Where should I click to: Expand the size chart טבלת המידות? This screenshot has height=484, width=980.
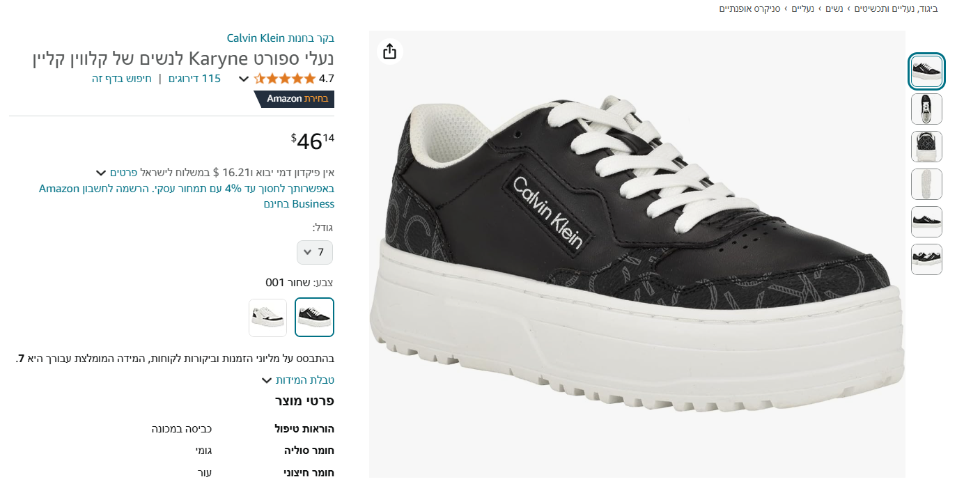[298, 380]
